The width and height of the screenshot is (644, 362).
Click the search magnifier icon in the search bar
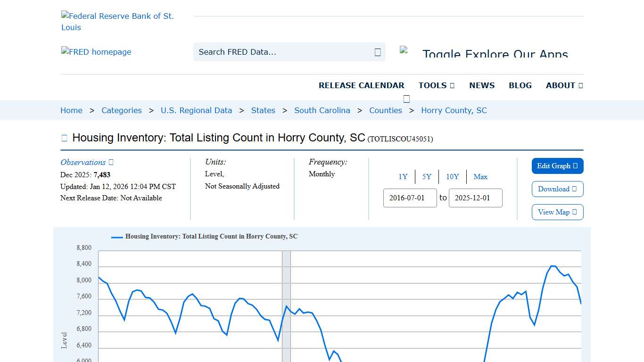click(x=377, y=52)
